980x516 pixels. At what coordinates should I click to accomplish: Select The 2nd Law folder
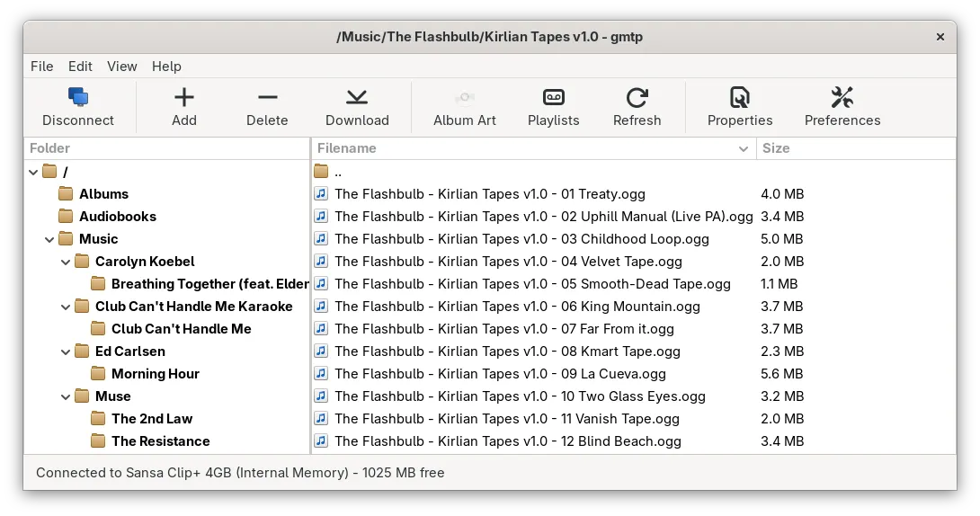[152, 419]
